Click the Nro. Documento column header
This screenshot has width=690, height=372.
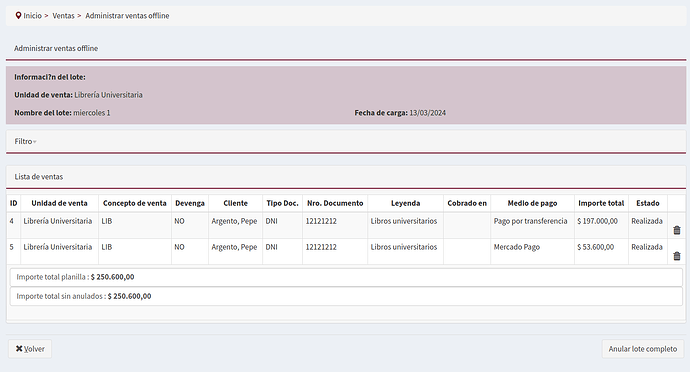tap(335, 203)
